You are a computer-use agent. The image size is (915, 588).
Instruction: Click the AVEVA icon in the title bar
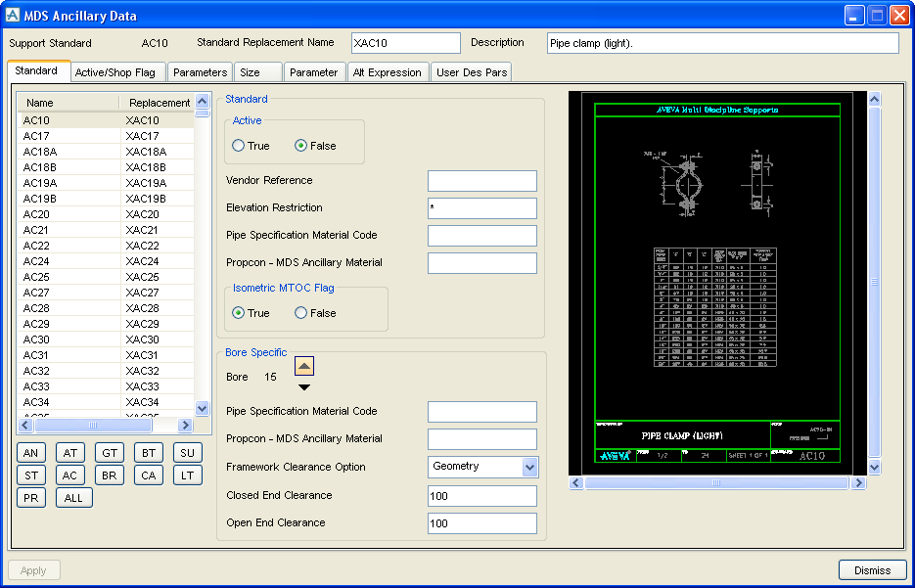[x=13, y=16]
